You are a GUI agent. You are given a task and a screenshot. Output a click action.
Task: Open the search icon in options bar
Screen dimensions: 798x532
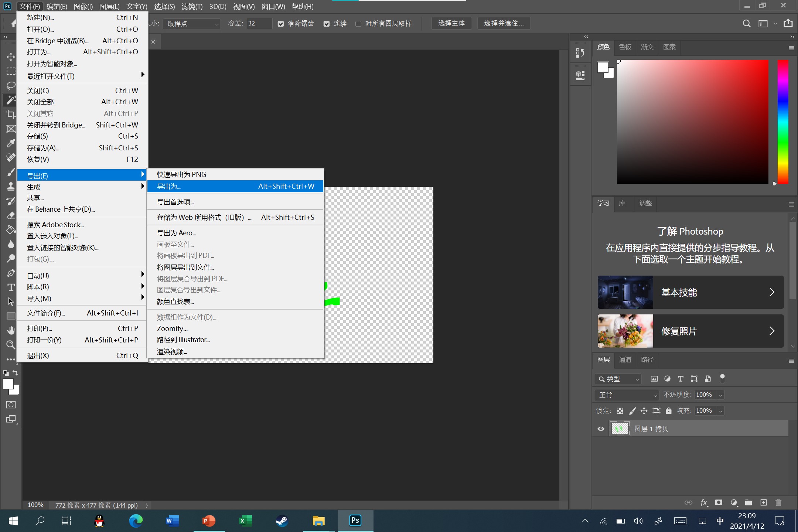(746, 23)
